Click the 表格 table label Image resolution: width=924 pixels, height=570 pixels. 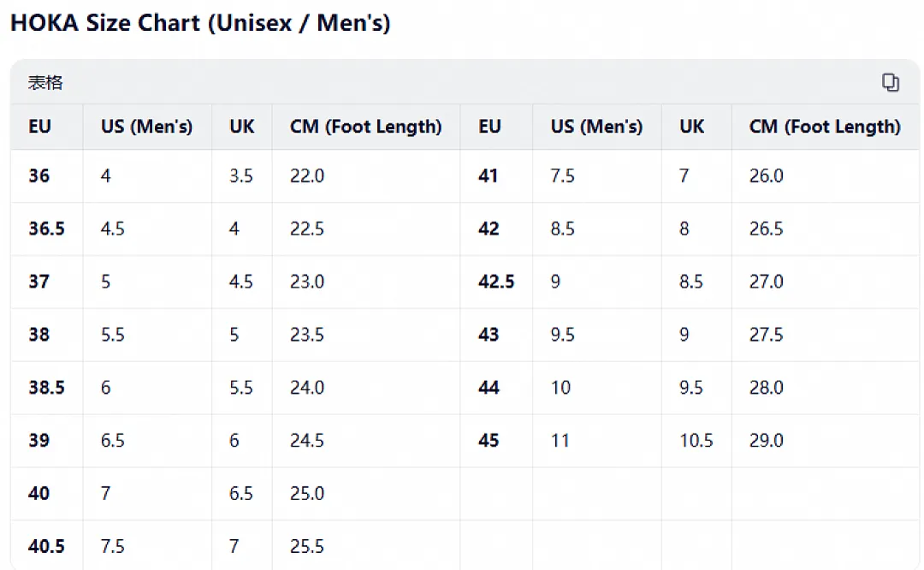[45, 82]
